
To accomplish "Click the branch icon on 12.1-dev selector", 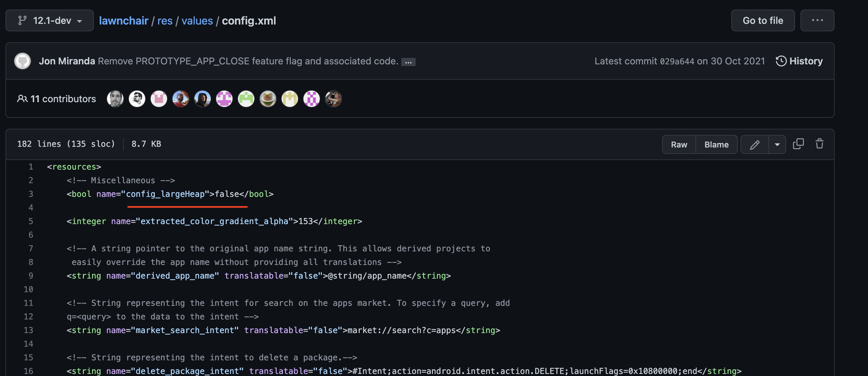I will [23, 21].
